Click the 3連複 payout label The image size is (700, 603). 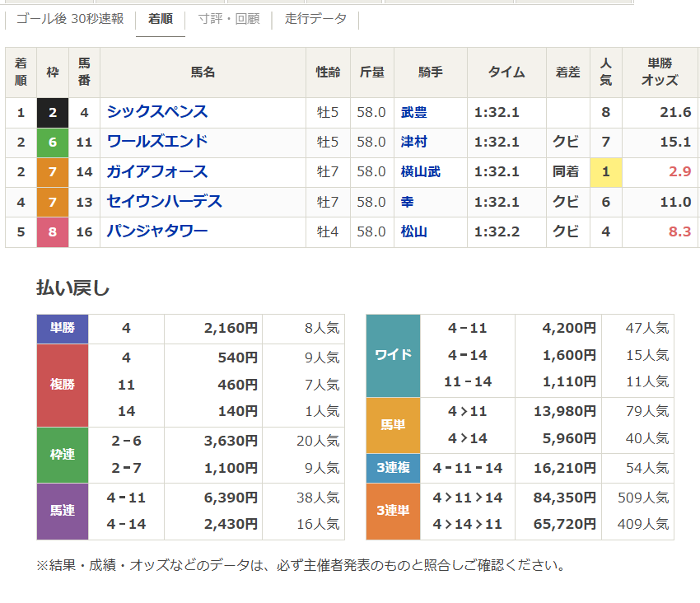coord(393,468)
